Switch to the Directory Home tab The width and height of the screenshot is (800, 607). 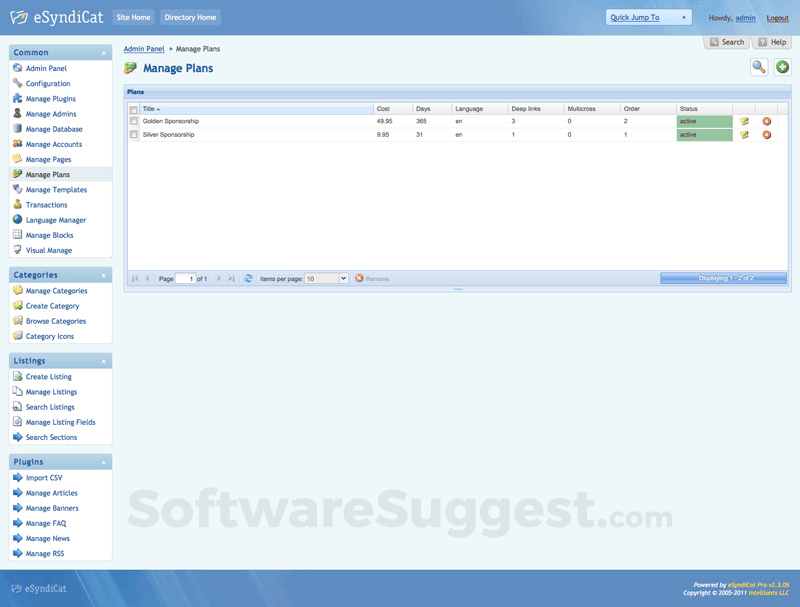coord(190,17)
